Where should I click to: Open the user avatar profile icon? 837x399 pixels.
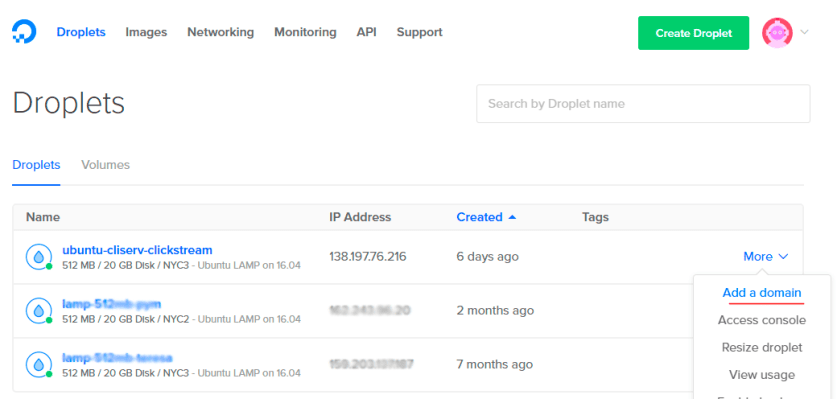click(x=777, y=33)
